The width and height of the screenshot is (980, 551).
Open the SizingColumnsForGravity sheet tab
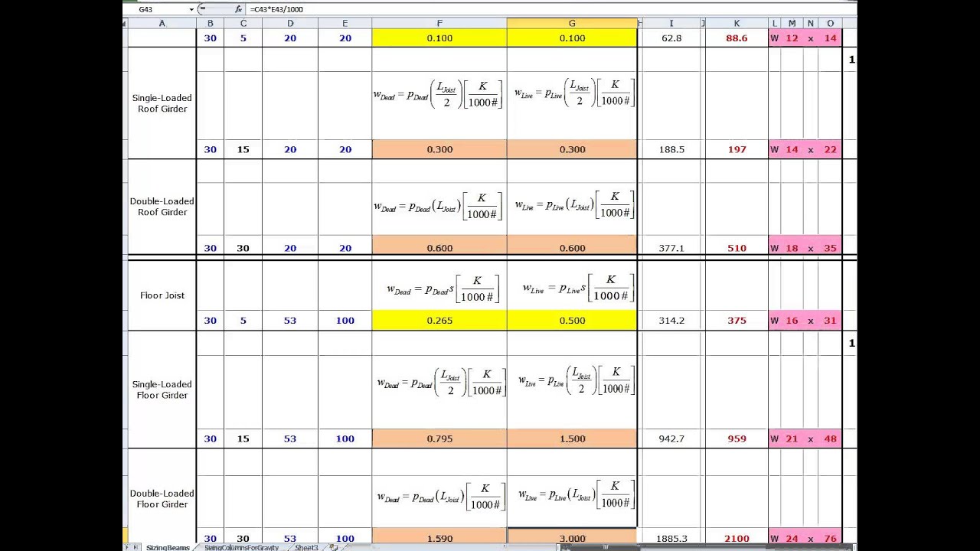coord(241,547)
